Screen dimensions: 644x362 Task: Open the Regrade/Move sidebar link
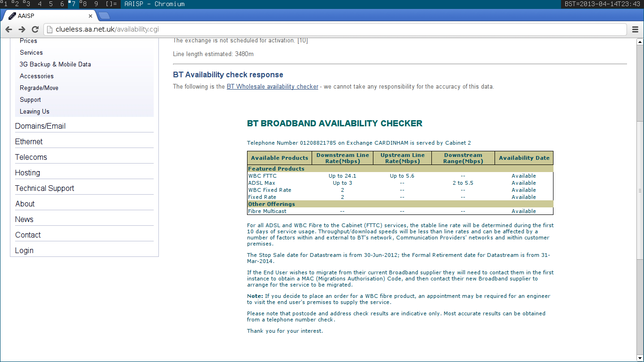39,88
